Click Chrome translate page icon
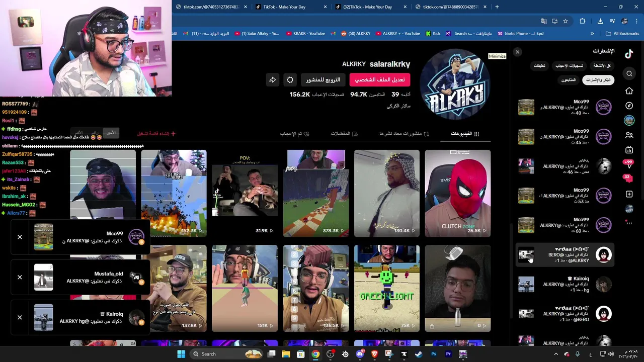Viewport: 644px width, 362px height. pos(544,21)
